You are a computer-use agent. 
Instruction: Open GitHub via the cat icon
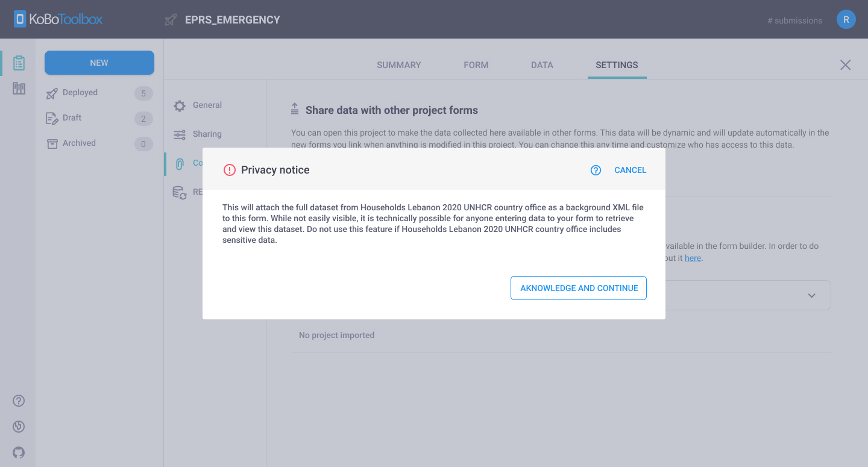pos(18,453)
